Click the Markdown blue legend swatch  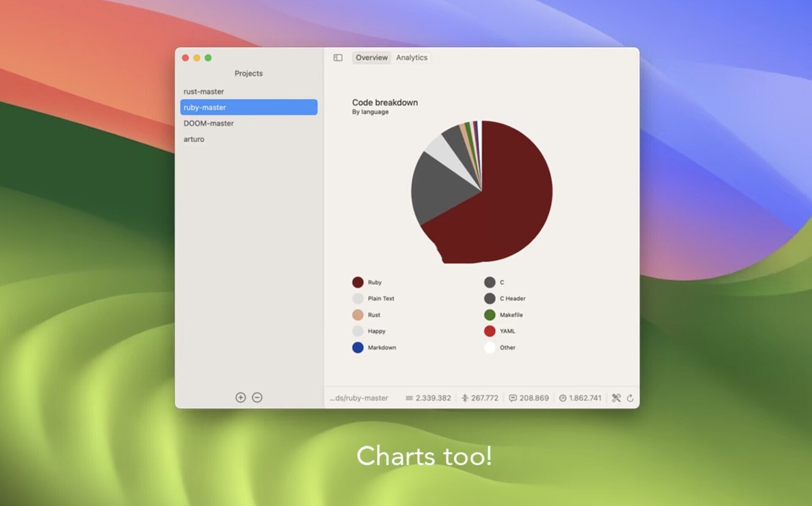pos(358,347)
